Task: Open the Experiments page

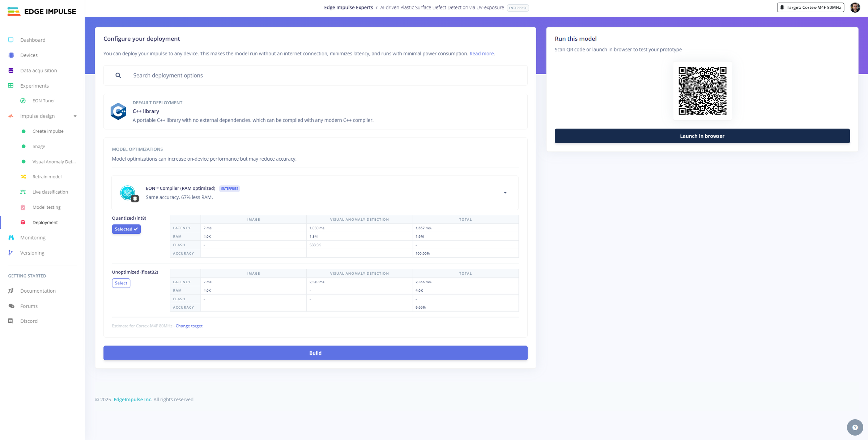Action: tap(34, 86)
